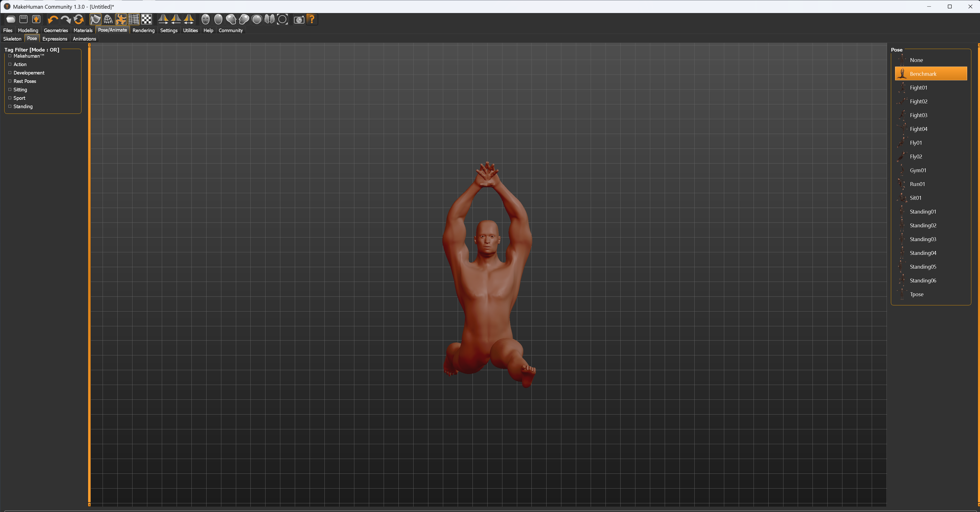Check the Sport tag filter
The width and height of the screenshot is (980, 512).
[x=10, y=98]
